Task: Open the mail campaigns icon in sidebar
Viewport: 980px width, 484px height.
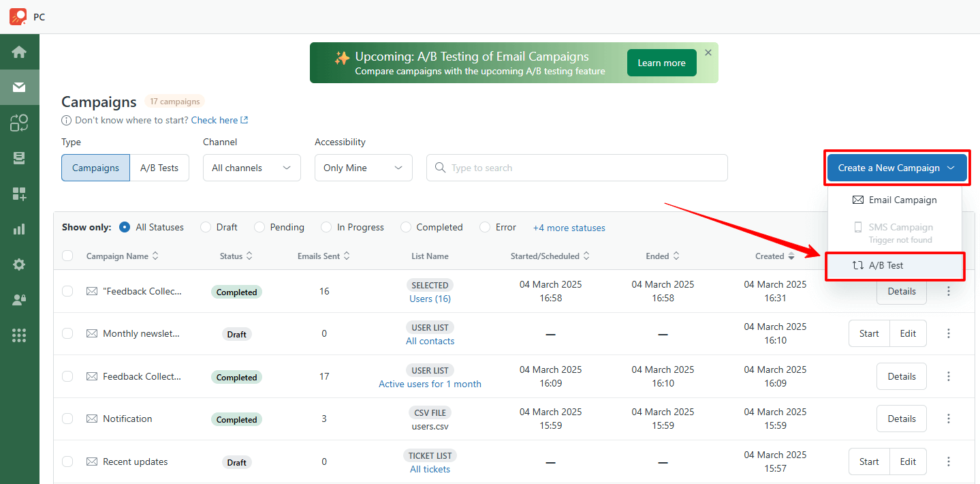Action: (19, 87)
